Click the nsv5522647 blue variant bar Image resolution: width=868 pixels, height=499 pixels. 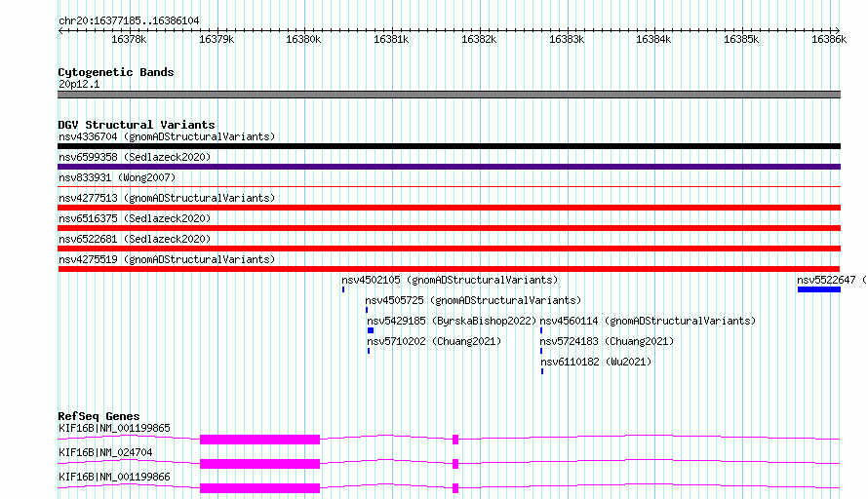coord(818,289)
